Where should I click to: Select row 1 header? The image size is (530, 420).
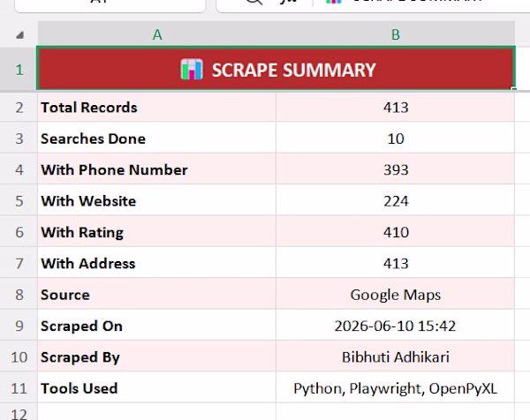pyautogui.click(x=19, y=70)
